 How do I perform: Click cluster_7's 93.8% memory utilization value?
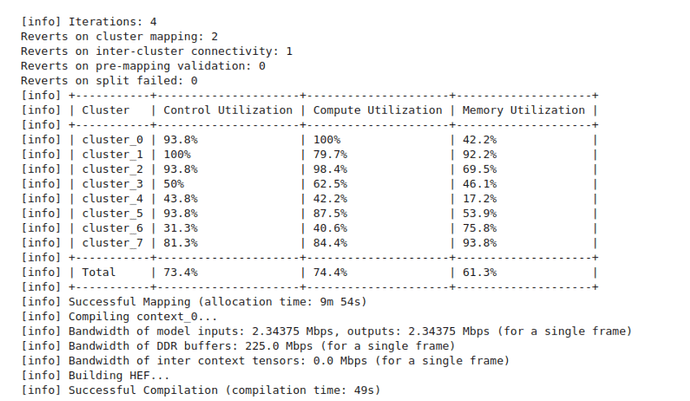coord(480,243)
